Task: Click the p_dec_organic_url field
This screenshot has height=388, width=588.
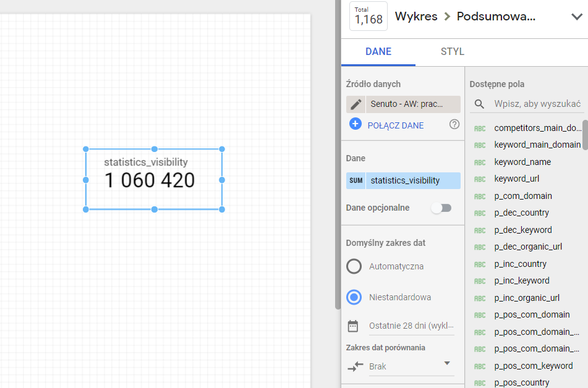Action: tap(528, 247)
